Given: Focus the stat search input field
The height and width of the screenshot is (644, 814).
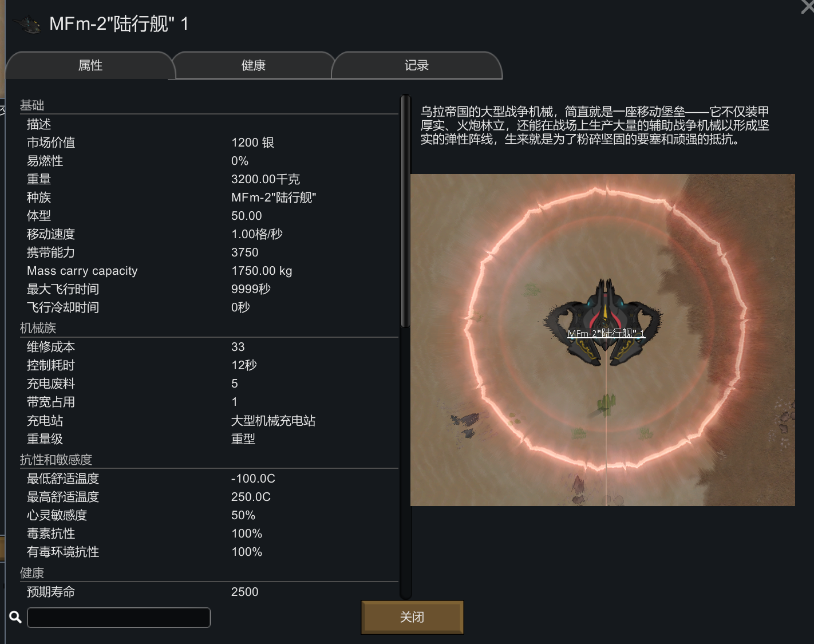Looking at the screenshot, I should point(118,618).
